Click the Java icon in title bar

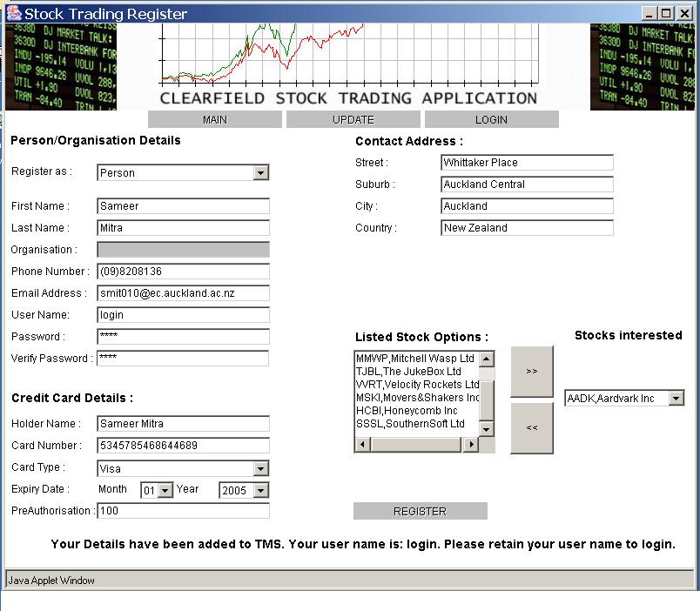(x=13, y=13)
